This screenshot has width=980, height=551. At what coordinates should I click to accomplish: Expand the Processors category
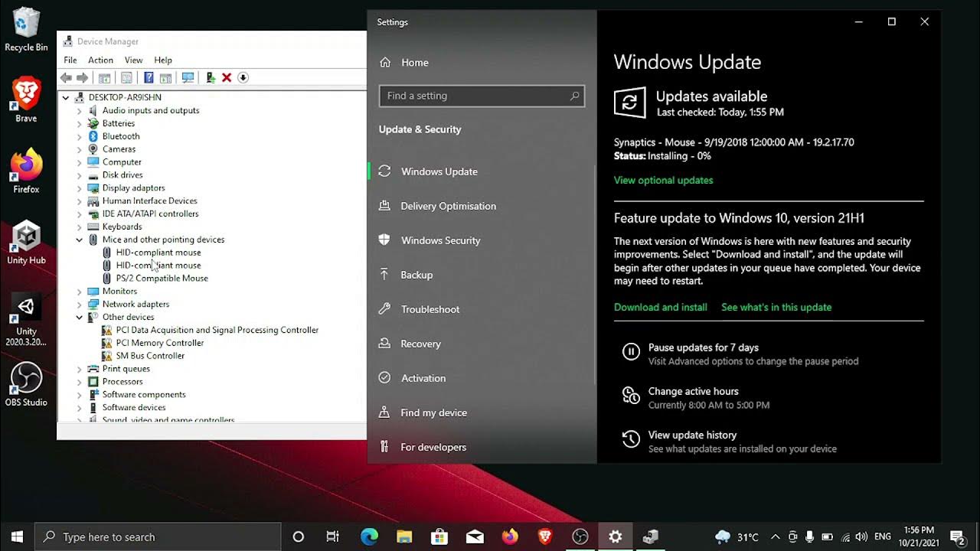(x=79, y=382)
